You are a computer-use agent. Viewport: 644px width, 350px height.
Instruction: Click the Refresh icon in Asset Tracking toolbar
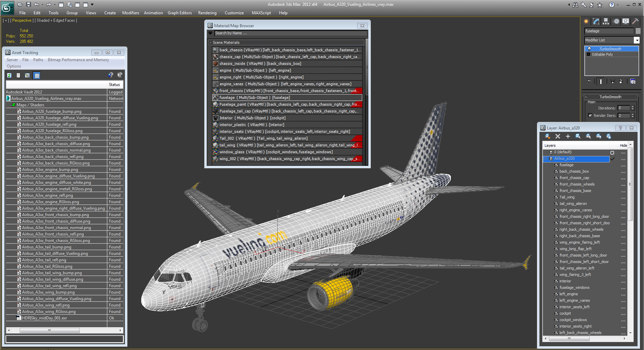tap(10, 75)
